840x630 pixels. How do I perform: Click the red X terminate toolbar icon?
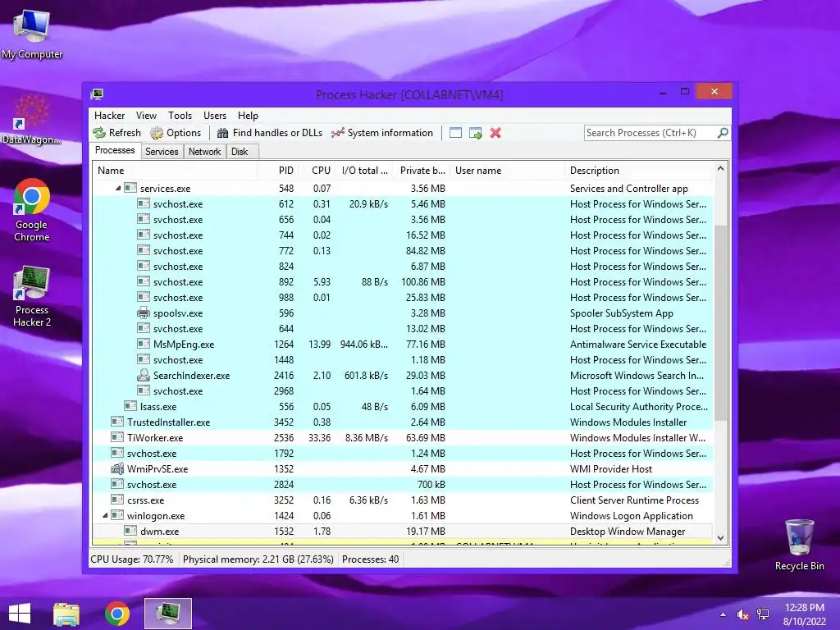point(495,133)
